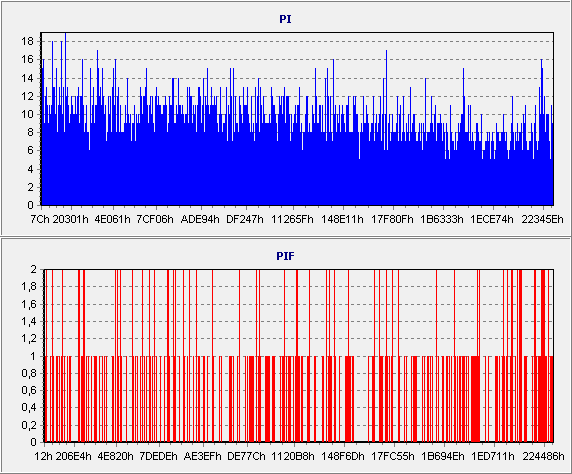Screen dimensions: 572x474
Task: Click PIF x-axis label 4E820h
Action: tap(115, 456)
